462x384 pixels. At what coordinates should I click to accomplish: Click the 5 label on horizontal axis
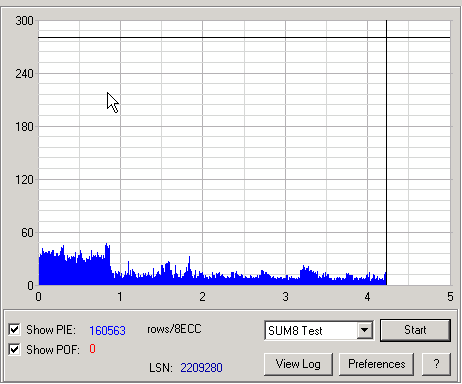click(x=450, y=297)
